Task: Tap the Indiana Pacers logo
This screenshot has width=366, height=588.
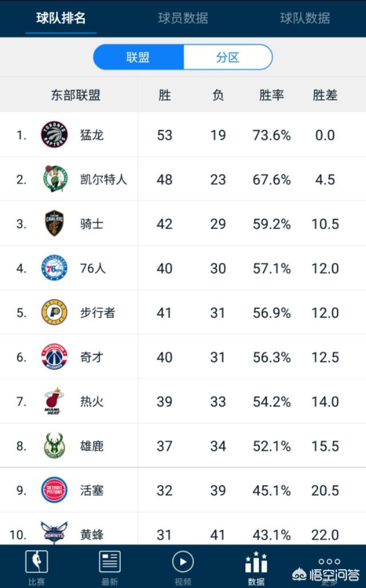Action: [x=54, y=312]
